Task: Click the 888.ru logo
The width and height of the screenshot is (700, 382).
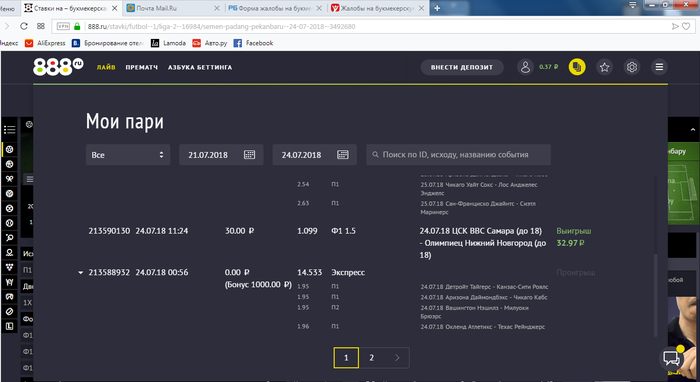Action: [x=58, y=67]
